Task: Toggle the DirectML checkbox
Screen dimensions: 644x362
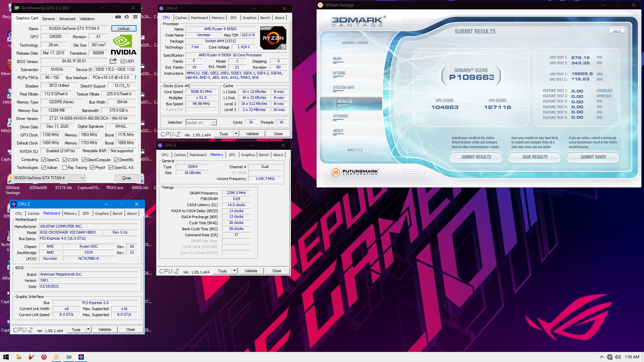Action: click(x=116, y=160)
